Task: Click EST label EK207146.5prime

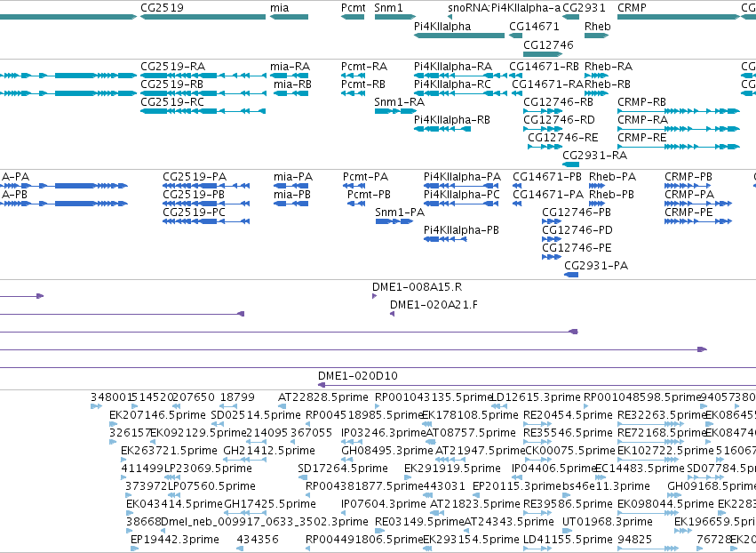Action: click(x=157, y=415)
